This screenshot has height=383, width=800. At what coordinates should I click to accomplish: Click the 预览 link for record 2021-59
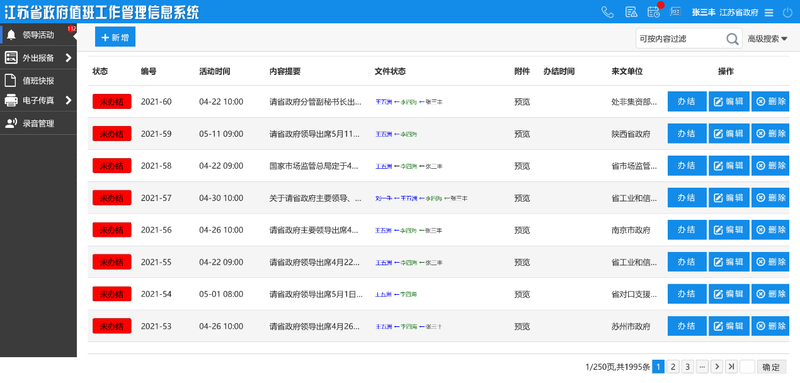tap(522, 134)
